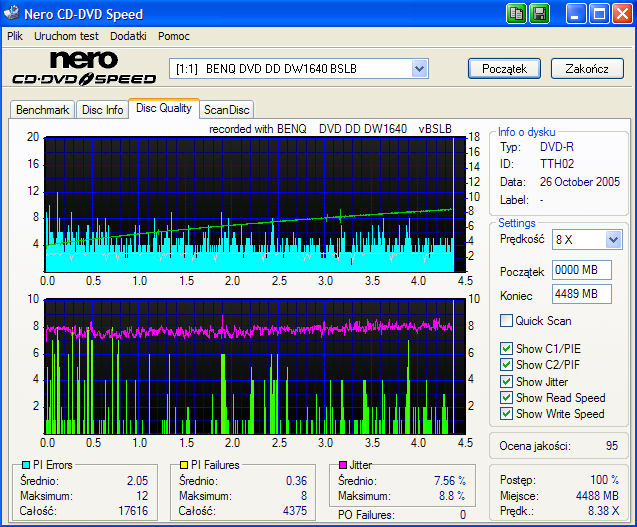Switch to the ScanDisc tab

(227, 110)
